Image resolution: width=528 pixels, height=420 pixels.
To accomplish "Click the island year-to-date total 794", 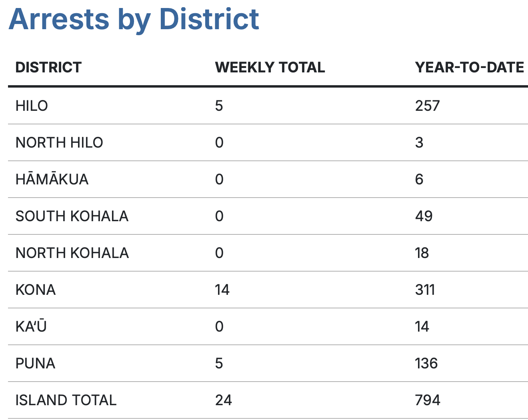I will [428, 400].
